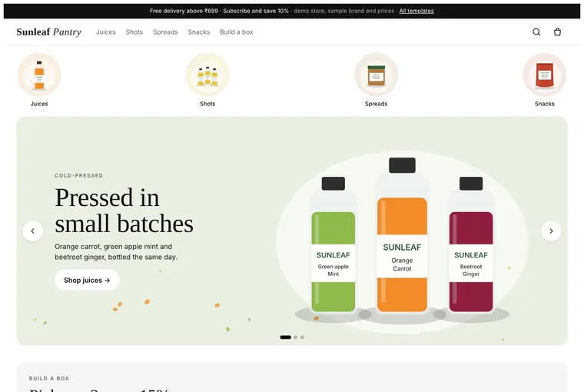The width and height of the screenshot is (584, 392).
Task: Open the search icon in header
Action: click(536, 32)
